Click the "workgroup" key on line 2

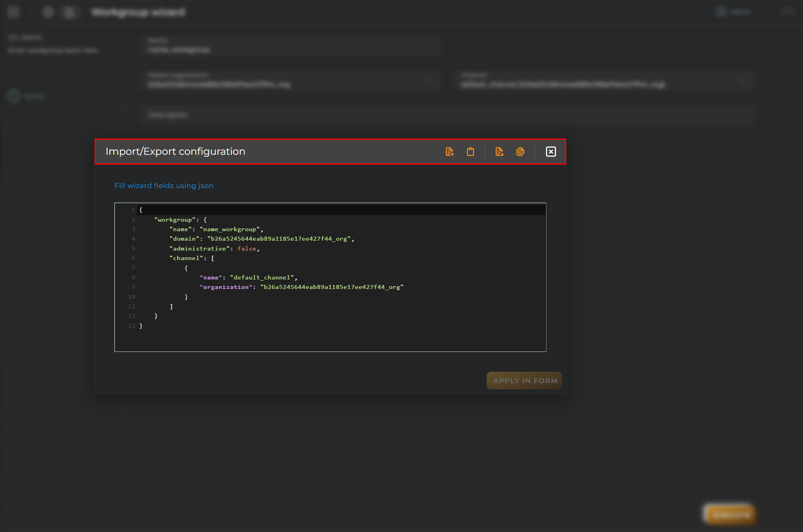[175, 220]
